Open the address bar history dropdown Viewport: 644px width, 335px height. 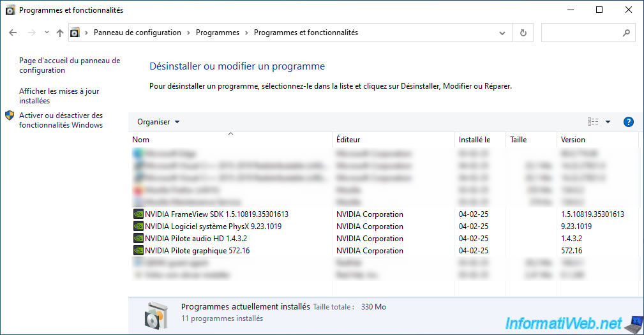click(x=502, y=33)
